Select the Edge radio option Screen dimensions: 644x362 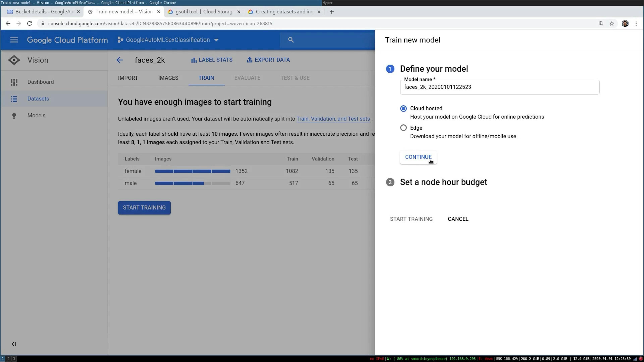403,128
